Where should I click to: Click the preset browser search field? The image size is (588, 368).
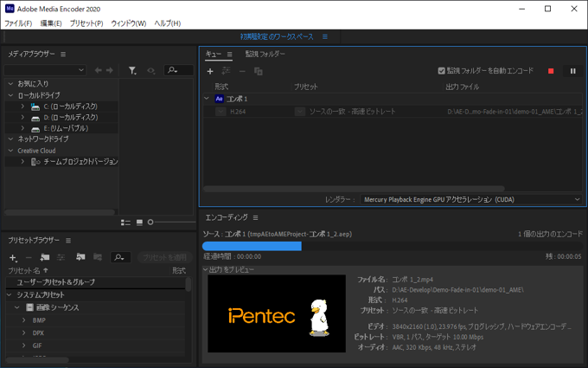120,257
